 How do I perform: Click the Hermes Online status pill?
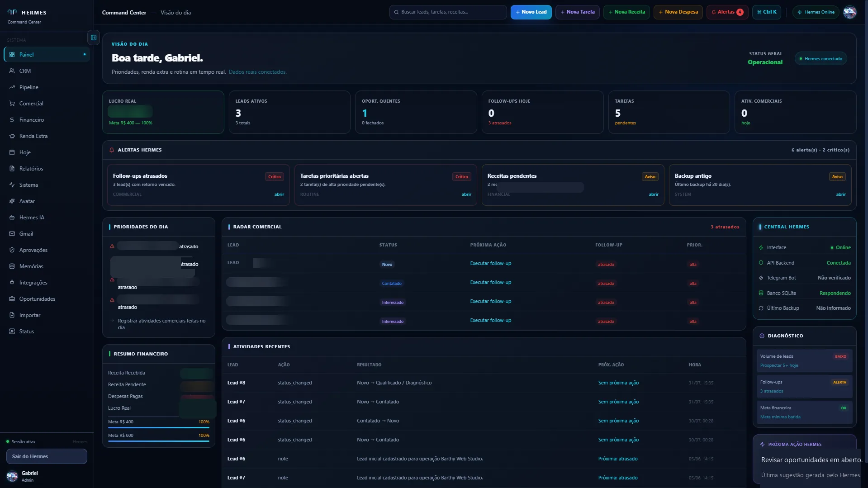(816, 12)
